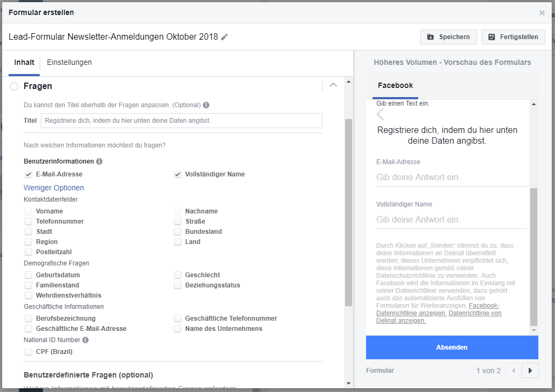Collapse the Fragen section chevron
The height and width of the screenshot is (392, 555).
(333, 85)
